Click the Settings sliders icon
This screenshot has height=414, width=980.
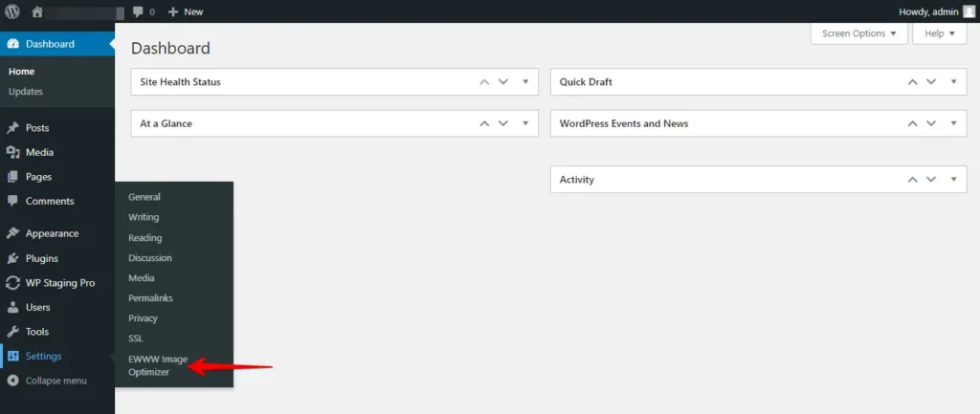click(x=12, y=356)
